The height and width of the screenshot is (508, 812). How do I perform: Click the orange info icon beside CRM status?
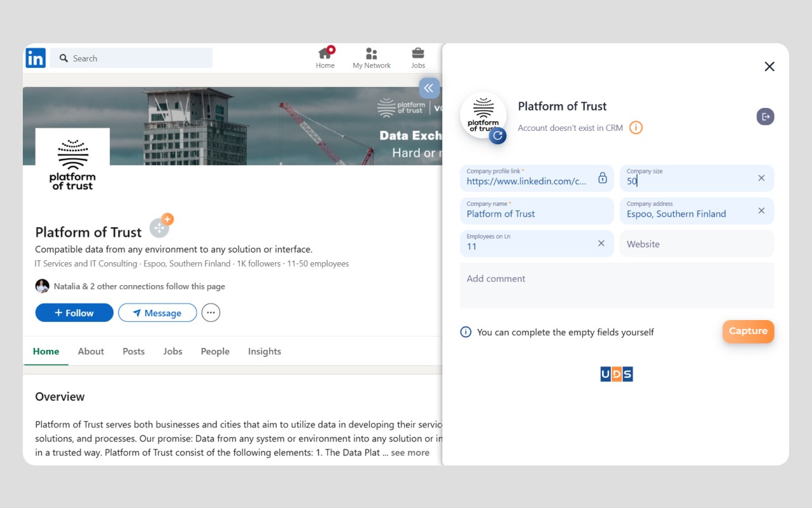[x=636, y=128]
